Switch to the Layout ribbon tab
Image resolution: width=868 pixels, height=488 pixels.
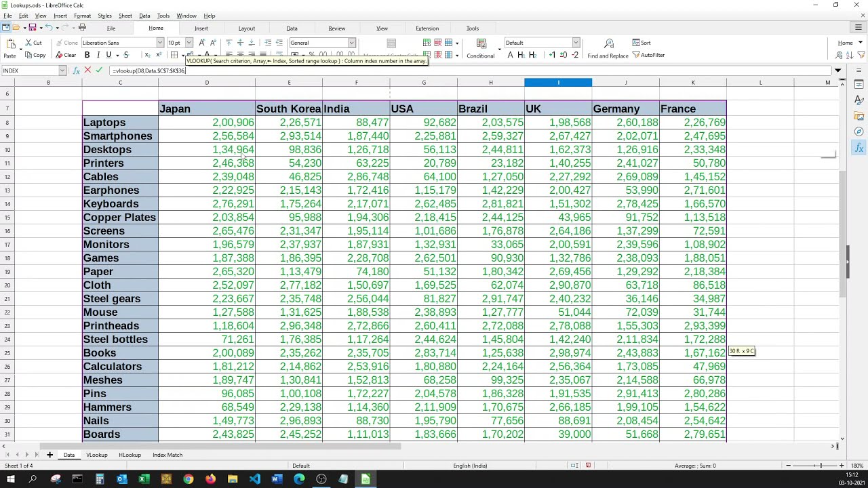247,28
